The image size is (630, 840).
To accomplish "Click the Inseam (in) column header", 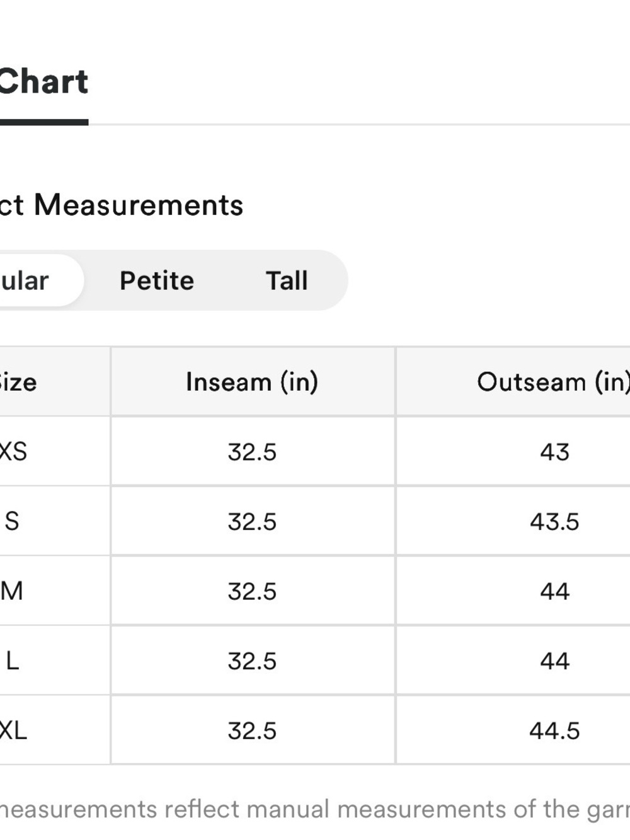I will (x=252, y=382).
